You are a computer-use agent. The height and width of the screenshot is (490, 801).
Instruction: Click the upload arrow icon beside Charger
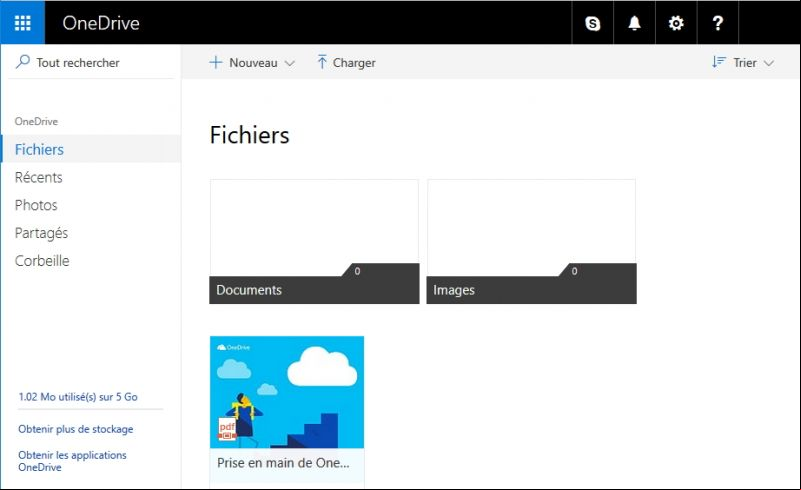[x=322, y=62]
